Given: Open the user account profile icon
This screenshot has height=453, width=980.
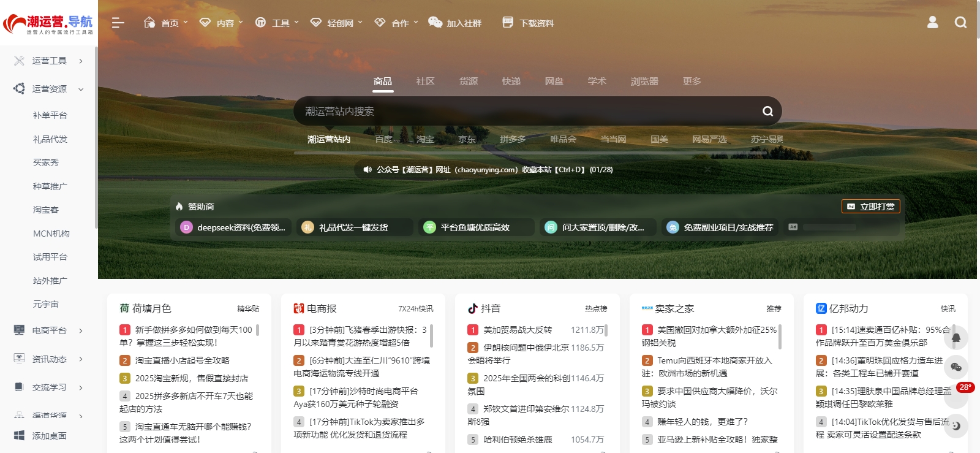Looking at the screenshot, I should tap(932, 23).
